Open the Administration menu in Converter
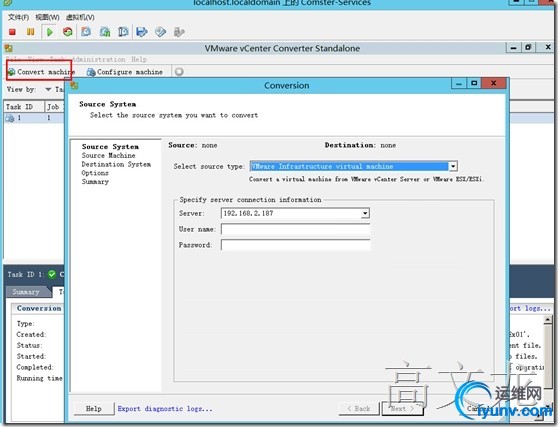The image size is (558, 427). [99, 59]
